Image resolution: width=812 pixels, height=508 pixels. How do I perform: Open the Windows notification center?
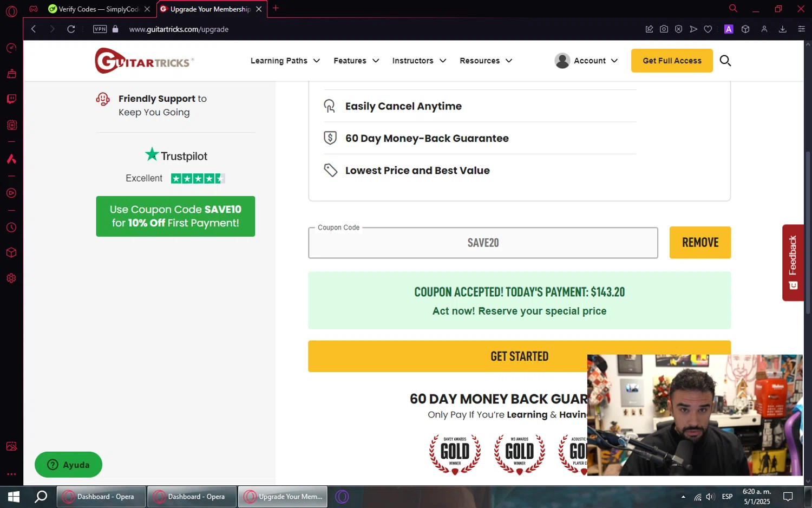788,497
